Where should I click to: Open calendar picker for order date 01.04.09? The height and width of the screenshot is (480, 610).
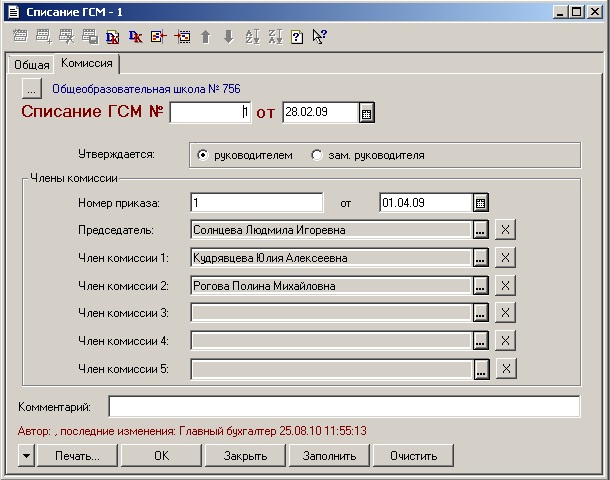481,203
